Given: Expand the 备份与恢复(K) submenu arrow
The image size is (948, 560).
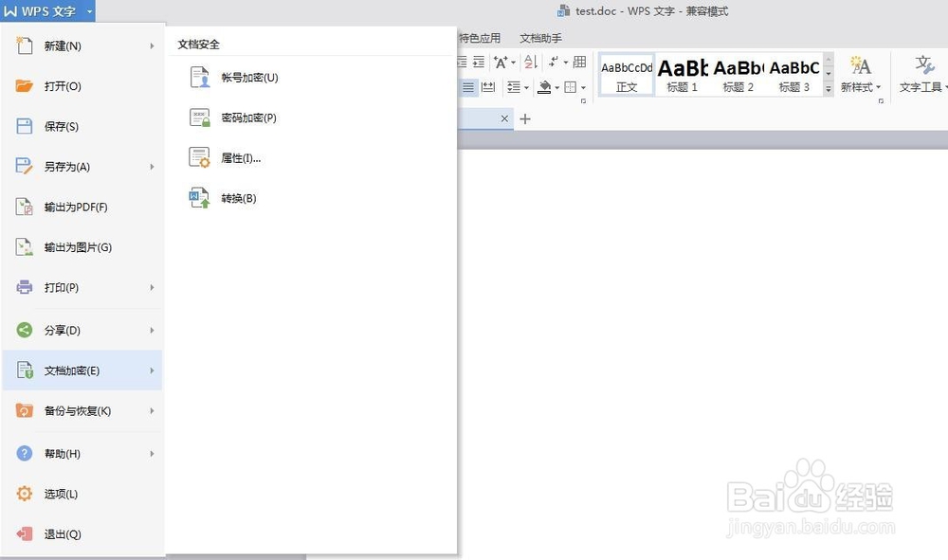Looking at the screenshot, I should click(x=152, y=411).
